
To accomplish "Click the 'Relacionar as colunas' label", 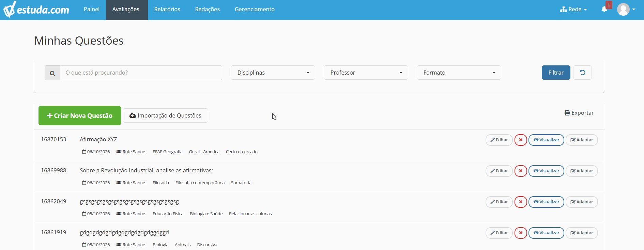I will [x=250, y=214].
